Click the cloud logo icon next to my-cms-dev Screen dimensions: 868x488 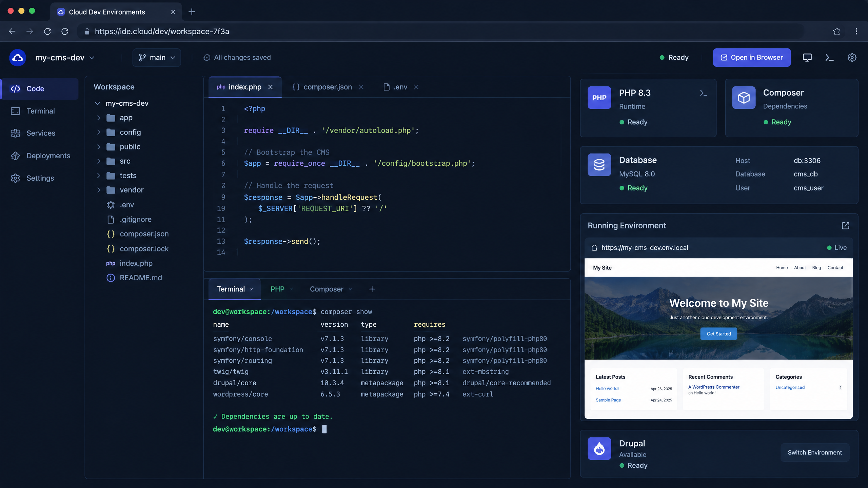point(18,58)
